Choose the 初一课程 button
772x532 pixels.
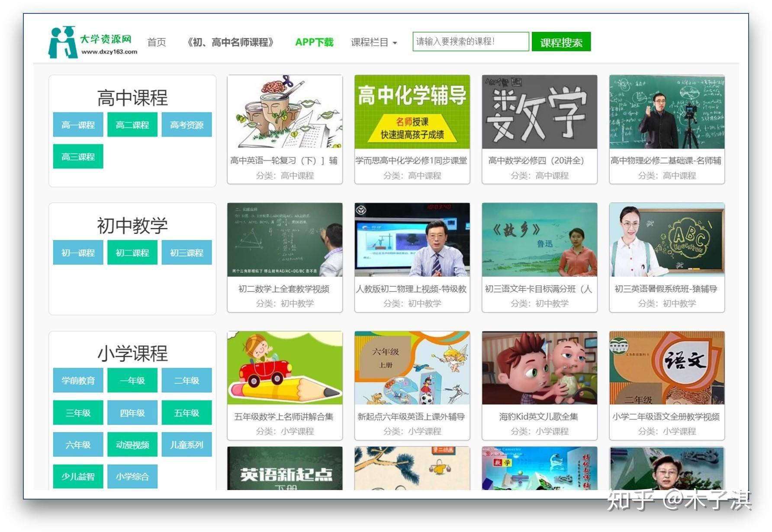tap(78, 253)
